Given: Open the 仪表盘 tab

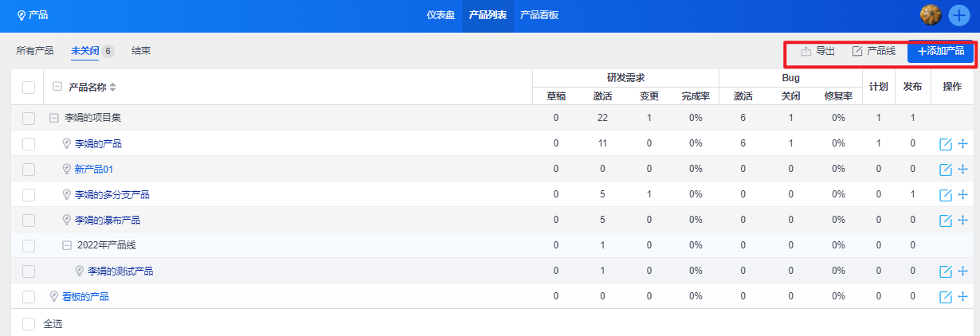Looking at the screenshot, I should [x=441, y=15].
